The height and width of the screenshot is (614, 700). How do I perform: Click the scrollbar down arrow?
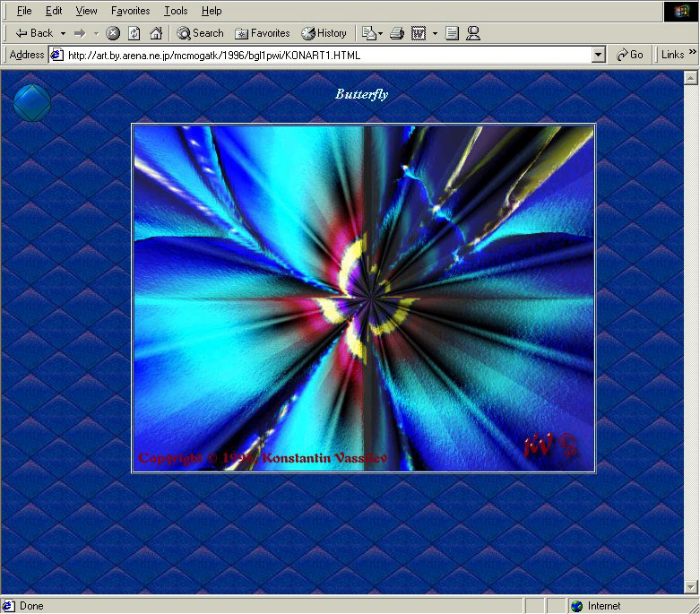(690, 586)
